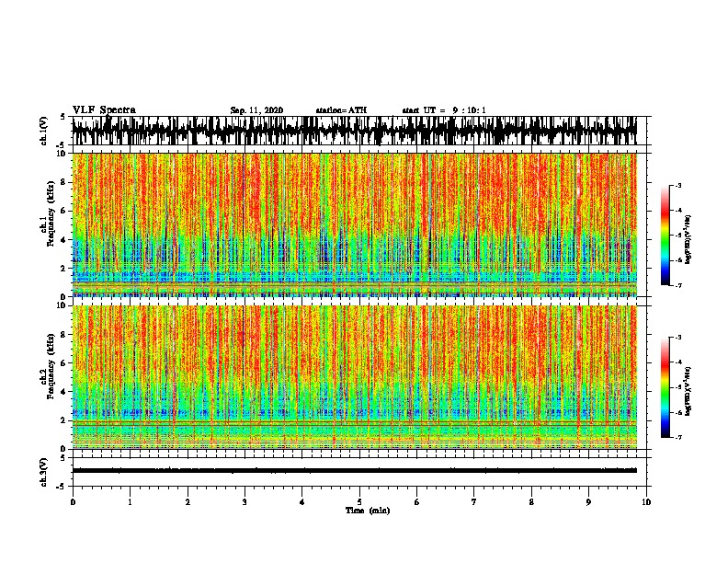The width and height of the screenshot is (728, 563).
Task: Click the ch.1 voltage waveform trace
Action: tap(355, 131)
